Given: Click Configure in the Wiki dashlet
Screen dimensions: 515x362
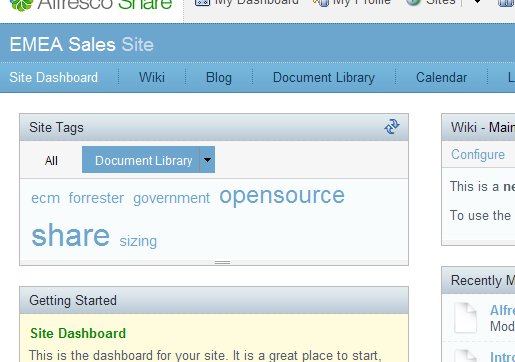Looking at the screenshot, I should coord(478,154).
